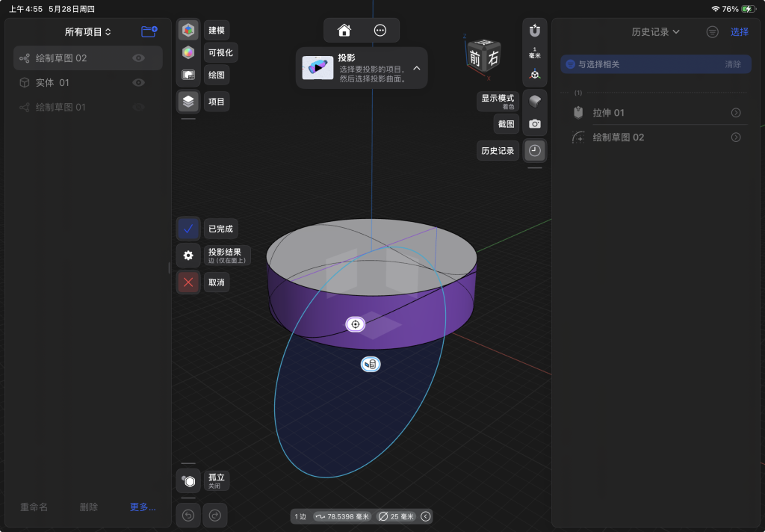765x532 pixels.
Task: Toggle the 孤立 isolate icon
Action: [188, 481]
